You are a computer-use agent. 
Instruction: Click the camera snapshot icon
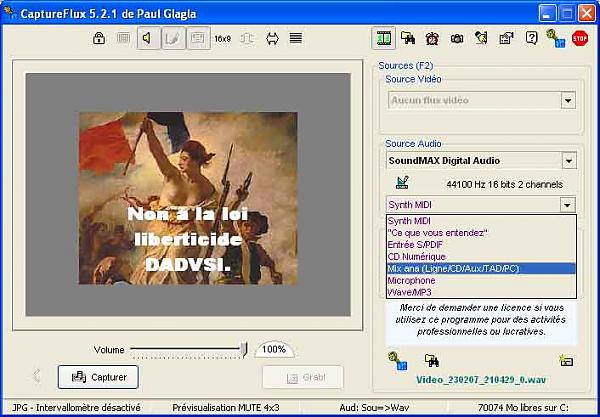click(x=456, y=39)
